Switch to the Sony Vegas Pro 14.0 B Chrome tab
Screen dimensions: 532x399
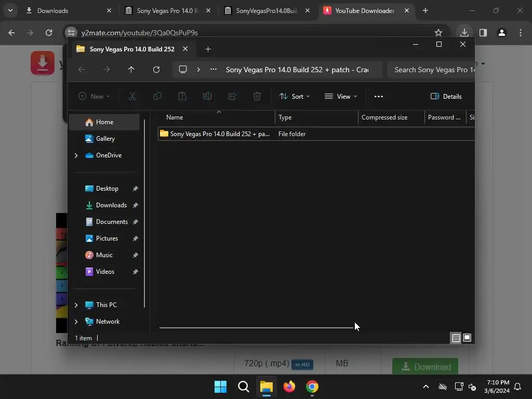pyautogui.click(x=167, y=10)
